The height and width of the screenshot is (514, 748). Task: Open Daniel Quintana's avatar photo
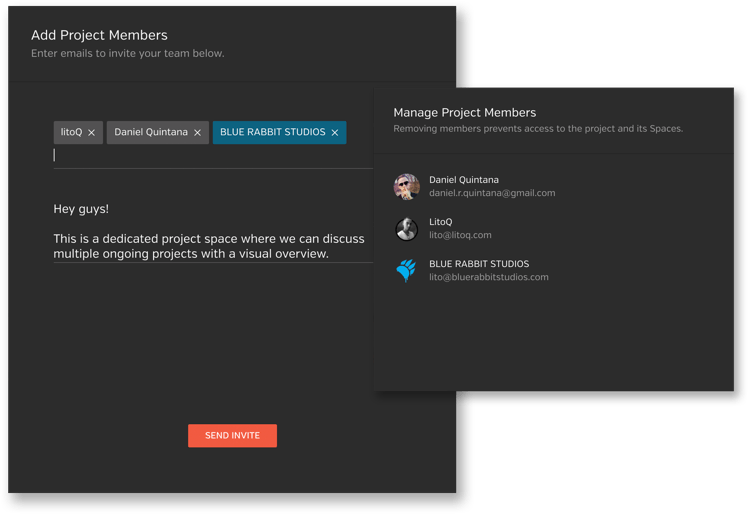406,187
